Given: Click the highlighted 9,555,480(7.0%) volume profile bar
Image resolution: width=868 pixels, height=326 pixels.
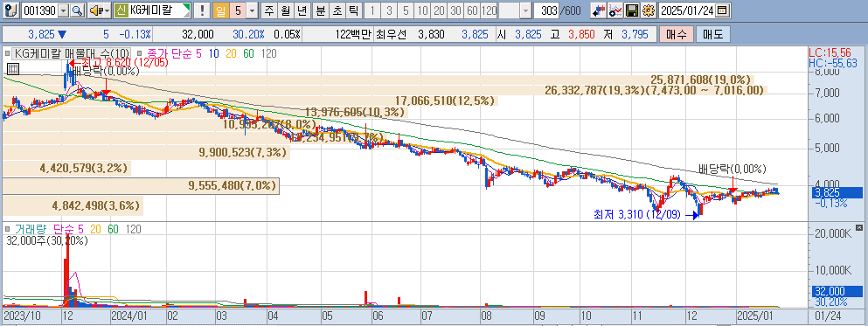Looking at the screenshot, I should click(x=141, y=186).
